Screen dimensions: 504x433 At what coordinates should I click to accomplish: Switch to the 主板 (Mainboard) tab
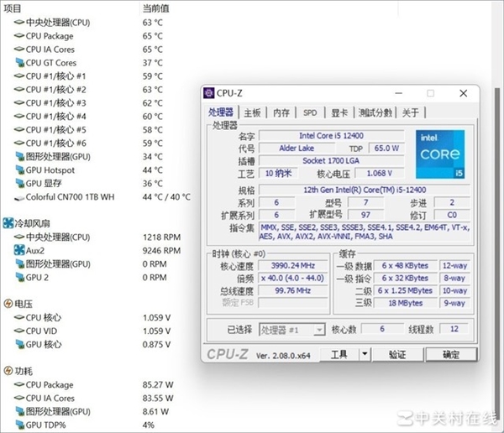pos(252,112)
